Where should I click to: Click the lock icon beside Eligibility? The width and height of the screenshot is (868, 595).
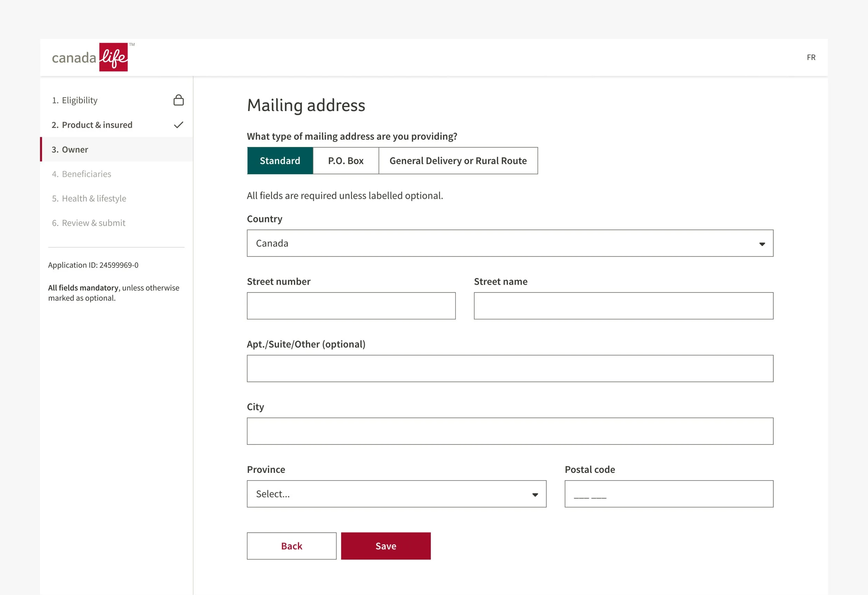178,100
